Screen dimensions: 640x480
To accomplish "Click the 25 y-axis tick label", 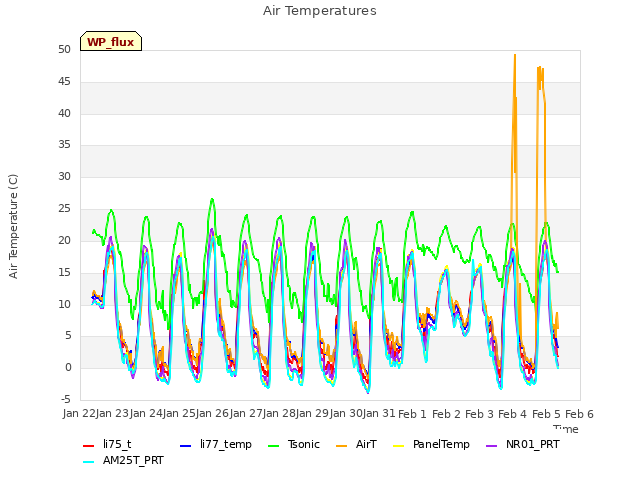I will point(64,209).
